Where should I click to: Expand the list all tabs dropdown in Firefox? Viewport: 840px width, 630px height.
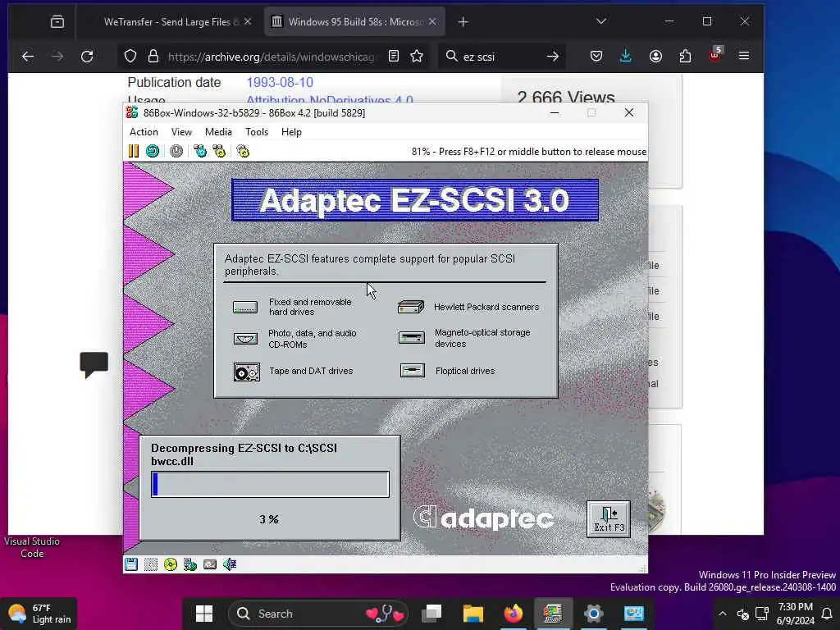(601, 21)
